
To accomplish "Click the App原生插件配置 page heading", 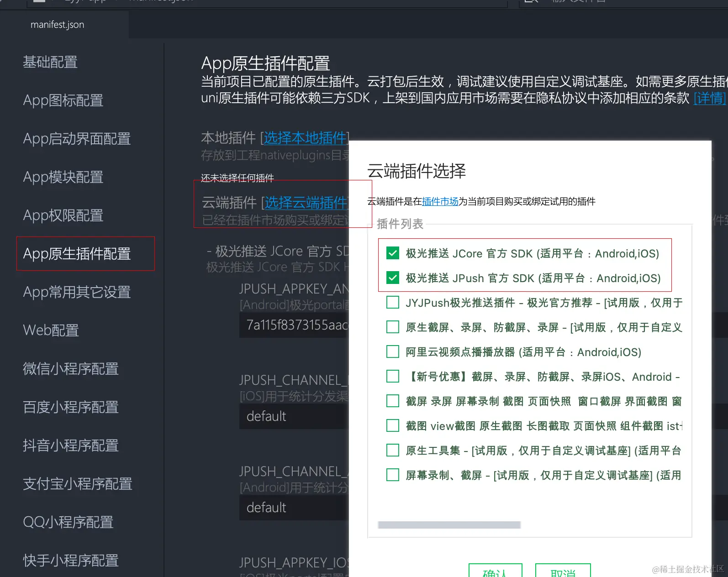I will [x=265, y=63].
